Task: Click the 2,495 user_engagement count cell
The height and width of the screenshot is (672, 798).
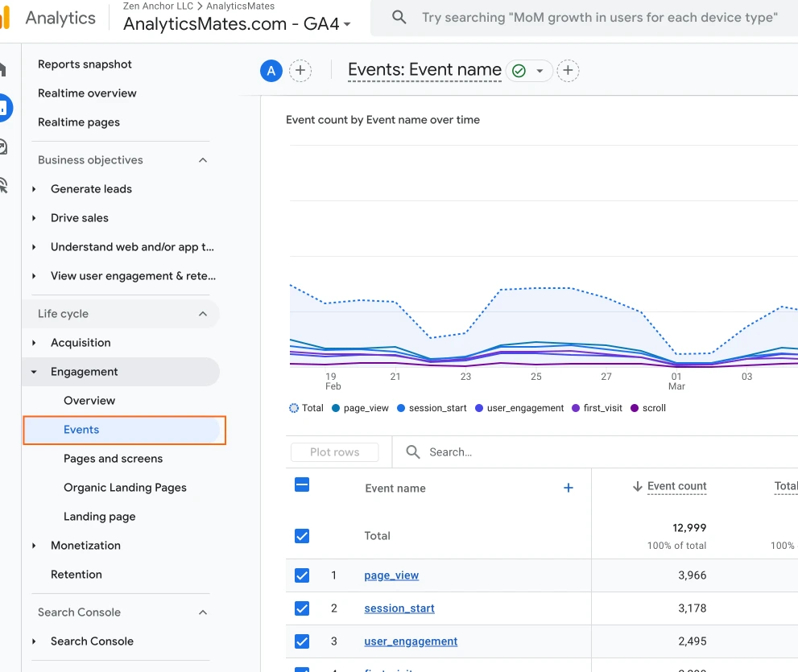Action: click(x=693, y=641)
